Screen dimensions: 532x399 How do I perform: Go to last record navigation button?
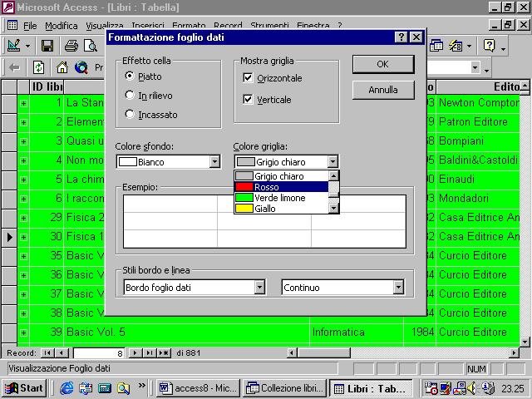point(150,353)
